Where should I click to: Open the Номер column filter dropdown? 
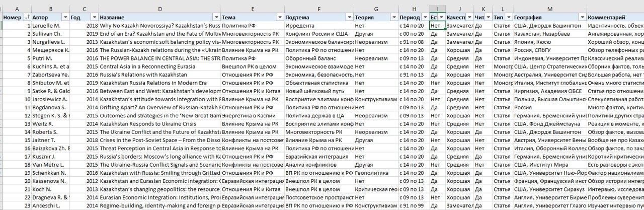point(27,17)
